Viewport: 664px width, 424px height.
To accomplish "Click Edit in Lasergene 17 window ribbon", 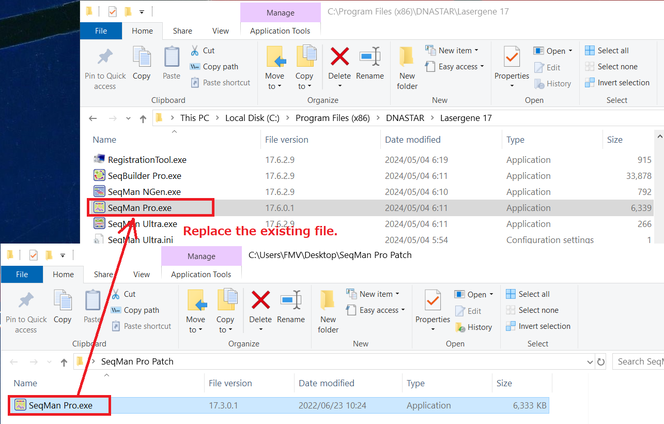I will click(x=547, y=67).
